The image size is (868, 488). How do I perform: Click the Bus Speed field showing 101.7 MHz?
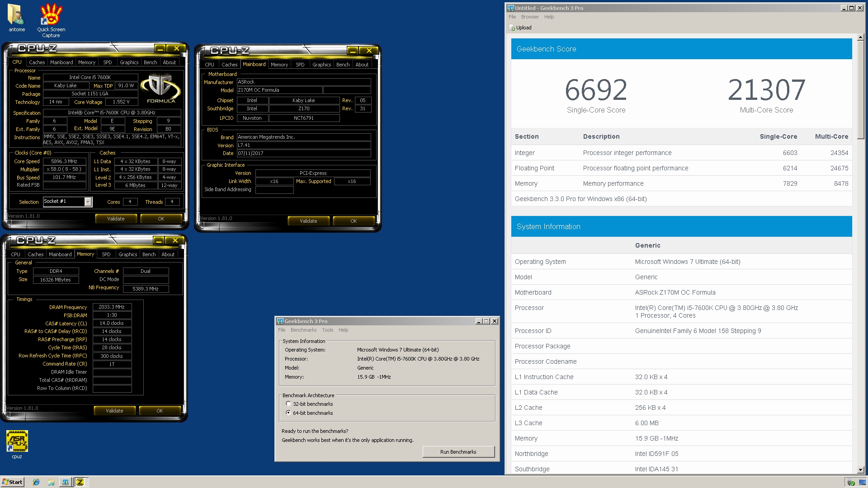pos(64,178)
